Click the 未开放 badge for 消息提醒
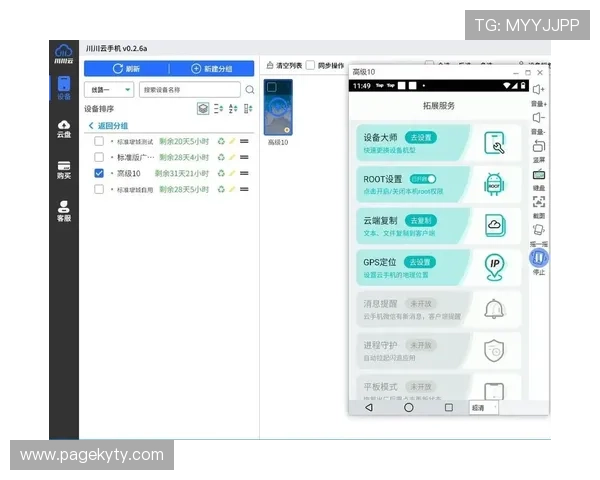The image size is (600, 480). (421, 304)
